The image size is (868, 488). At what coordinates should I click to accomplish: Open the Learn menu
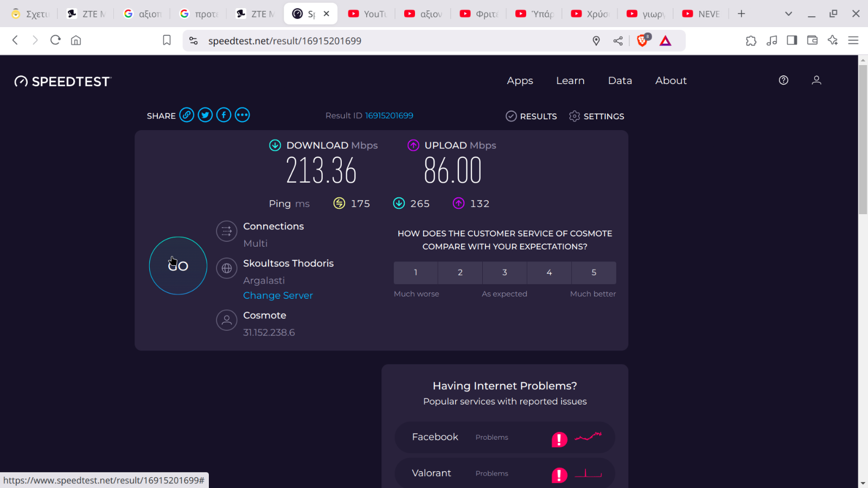coord(570,80)
